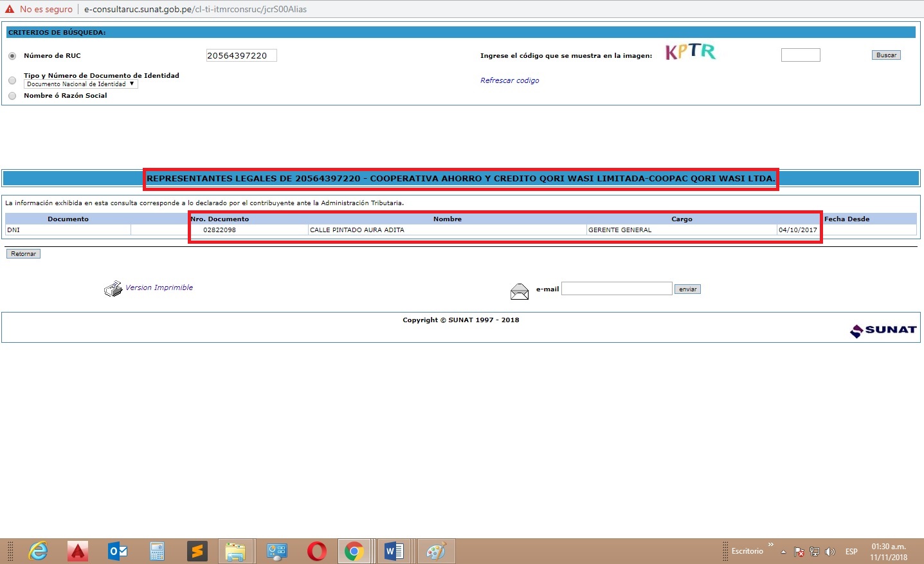Click the action center flag tray icon
924x564 pixels.
coord(799,552)
